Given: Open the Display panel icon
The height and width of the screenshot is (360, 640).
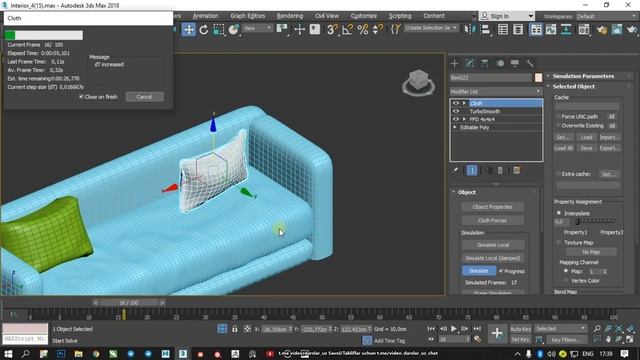Looking at the screenshot, I should tap(515, 63).
